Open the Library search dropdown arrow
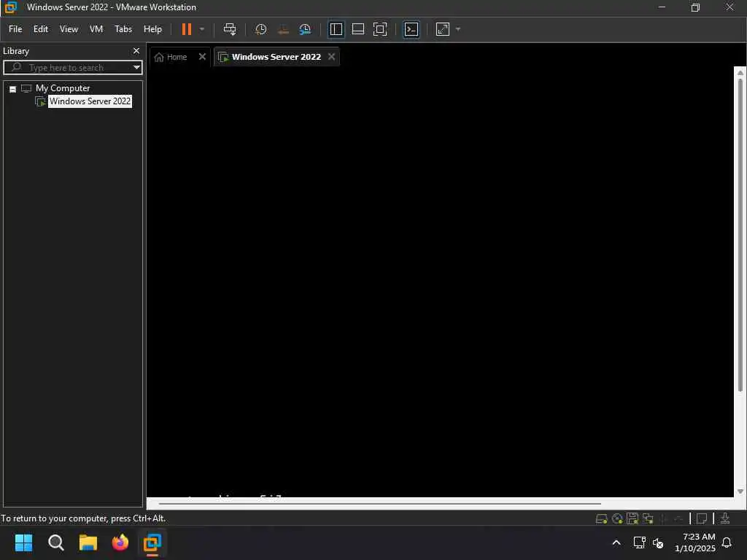 tap(136, 67)
